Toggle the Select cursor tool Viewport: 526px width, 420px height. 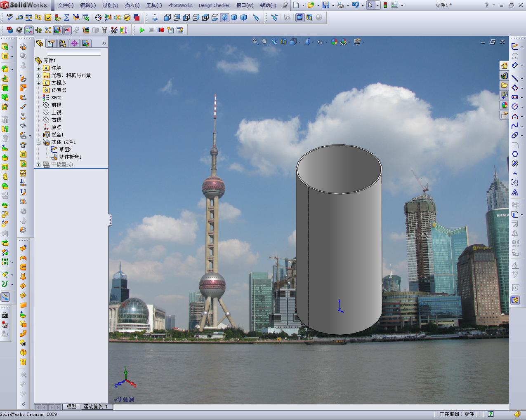point(370,5)
